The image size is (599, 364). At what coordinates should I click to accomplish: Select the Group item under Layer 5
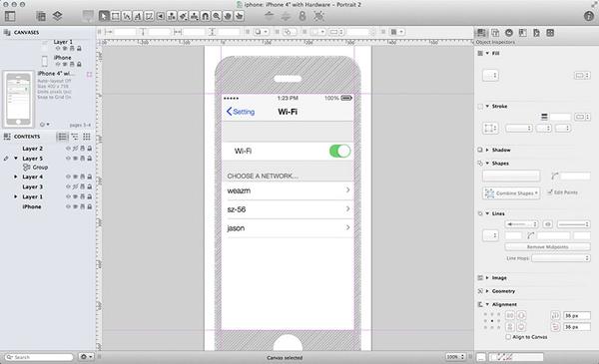(36, 168)
